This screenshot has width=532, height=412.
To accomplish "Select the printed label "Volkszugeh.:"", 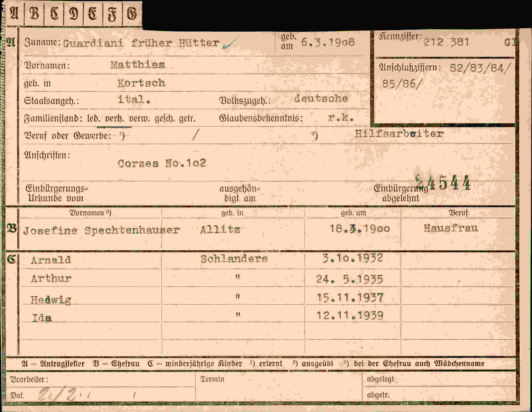I will [x=245, y=101].
